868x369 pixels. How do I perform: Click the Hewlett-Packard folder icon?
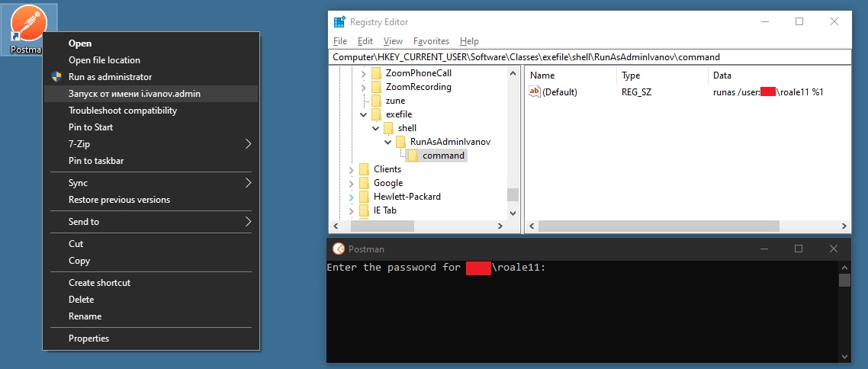click(x=365, y=197)
